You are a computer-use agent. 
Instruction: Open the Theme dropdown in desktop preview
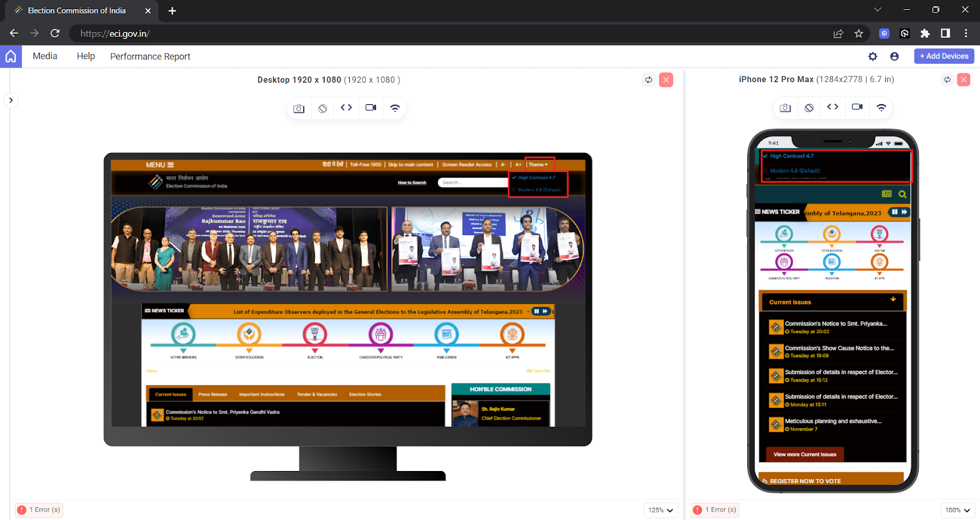(x=538, y=164)
